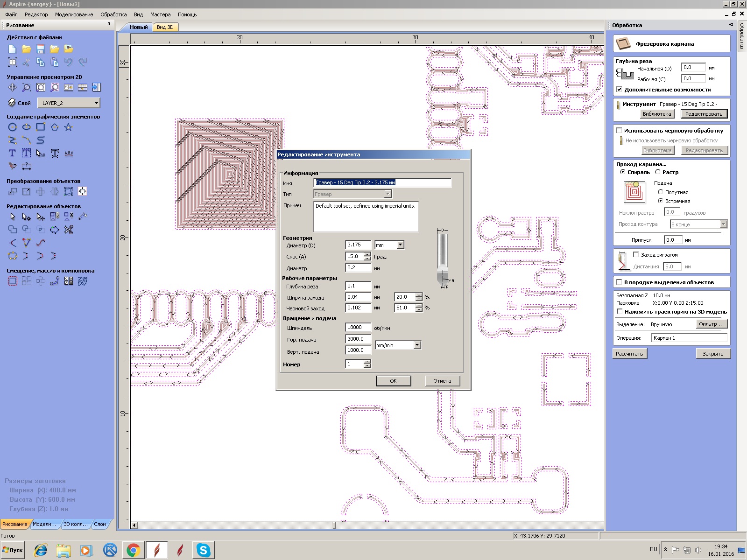Choose Встречная feed direction
747x560 pixels.
coord(660,201)
